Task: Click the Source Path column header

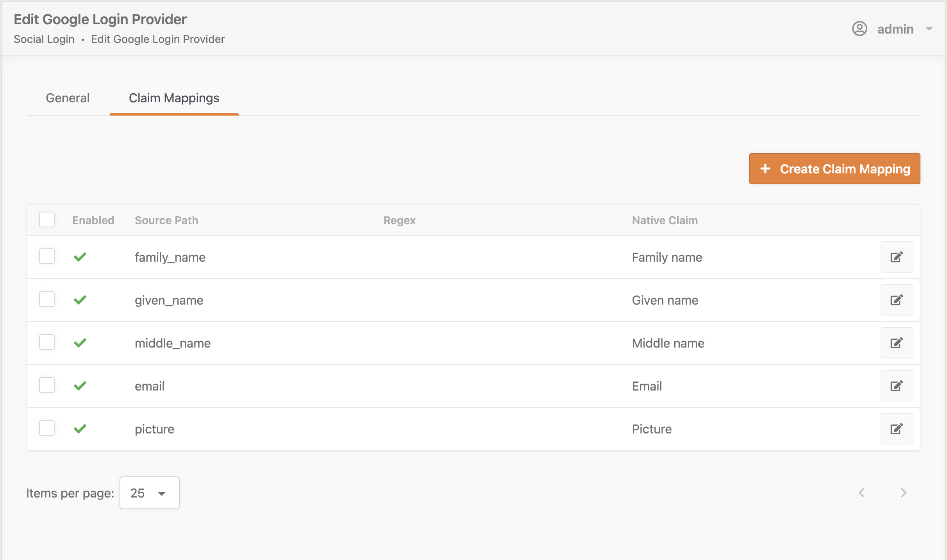Action: pos(166,220)
